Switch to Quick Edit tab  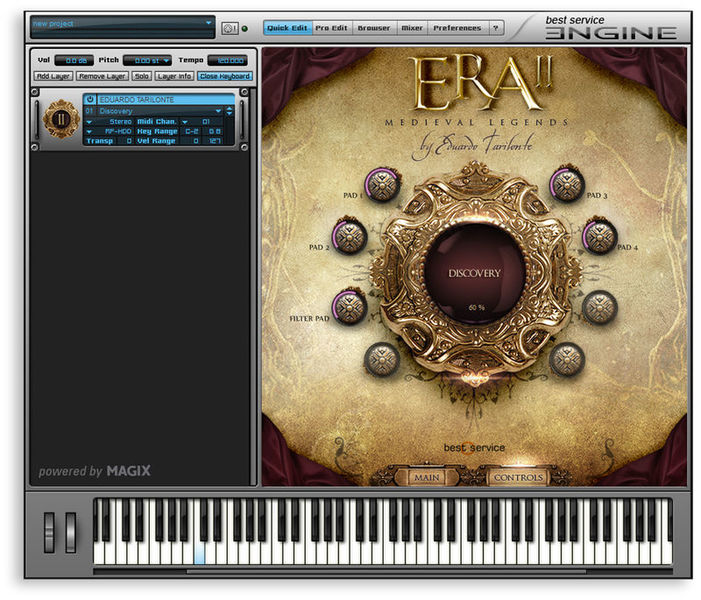(x=287, y=28)
